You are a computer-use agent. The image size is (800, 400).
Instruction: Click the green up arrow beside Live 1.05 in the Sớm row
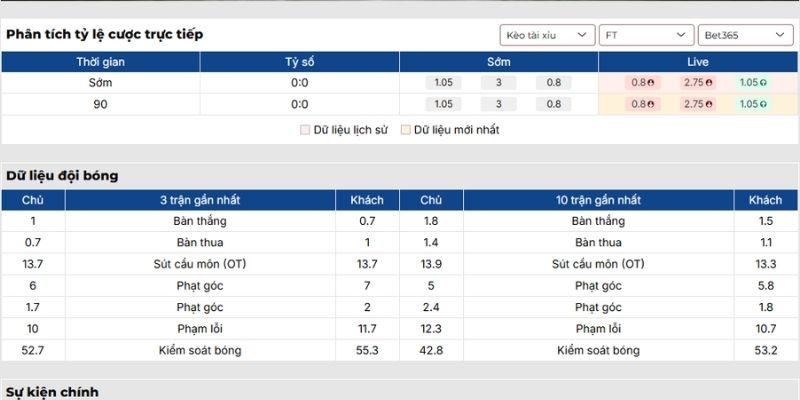click(x=762, y=83)
